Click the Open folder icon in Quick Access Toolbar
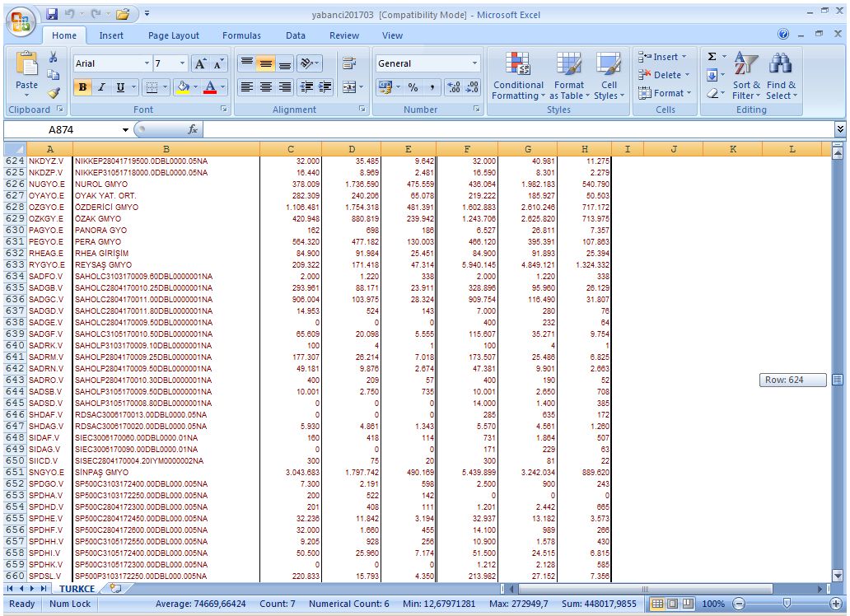850x616 pixels. click(x=123, y=14)
